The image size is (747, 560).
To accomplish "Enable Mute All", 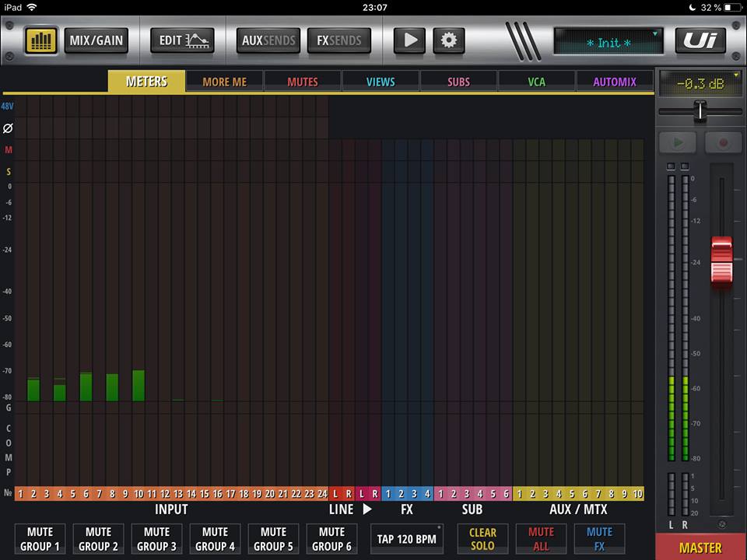I will coord(541,539).
